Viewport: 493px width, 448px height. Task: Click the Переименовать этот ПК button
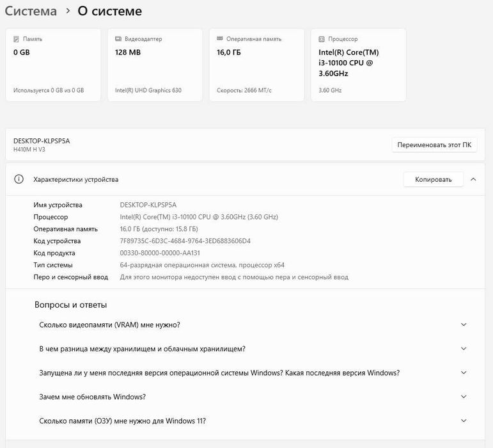(434, 145)
